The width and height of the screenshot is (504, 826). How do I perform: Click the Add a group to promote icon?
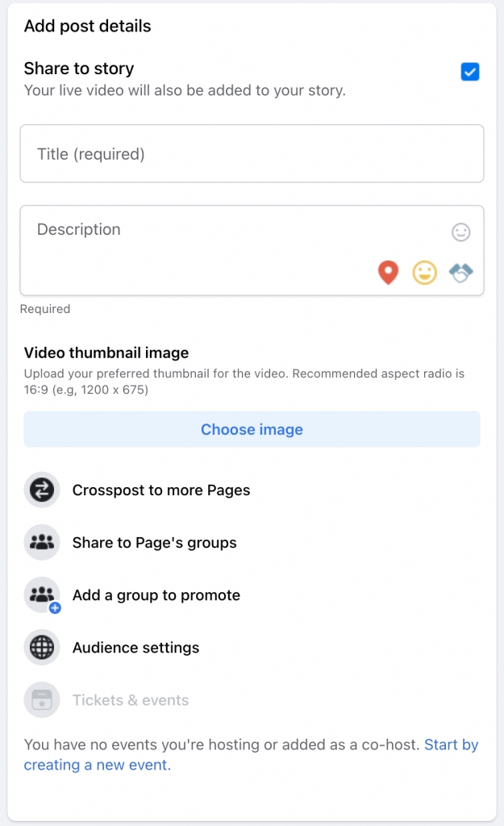click(x=42, y=594)
